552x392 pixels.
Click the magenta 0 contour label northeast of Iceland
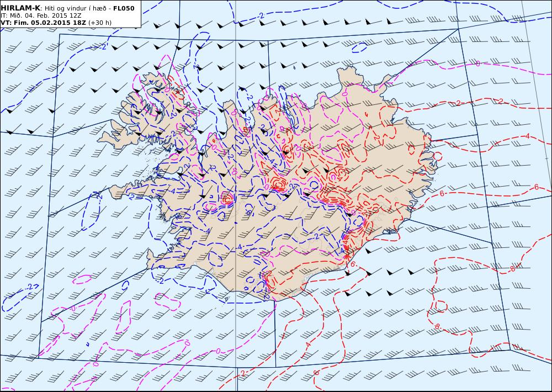pos(477,63)
